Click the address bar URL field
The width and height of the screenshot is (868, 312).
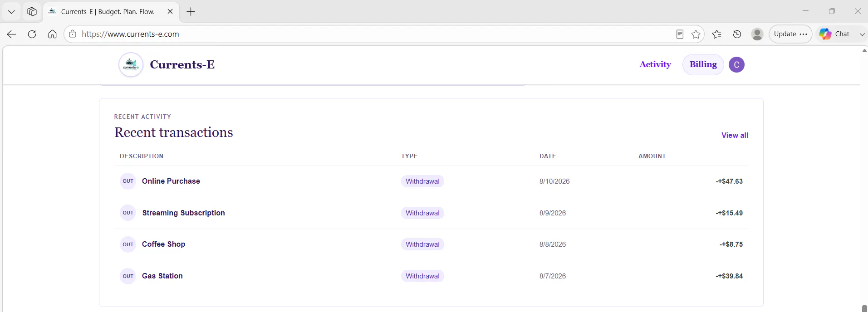click(372, 34)
